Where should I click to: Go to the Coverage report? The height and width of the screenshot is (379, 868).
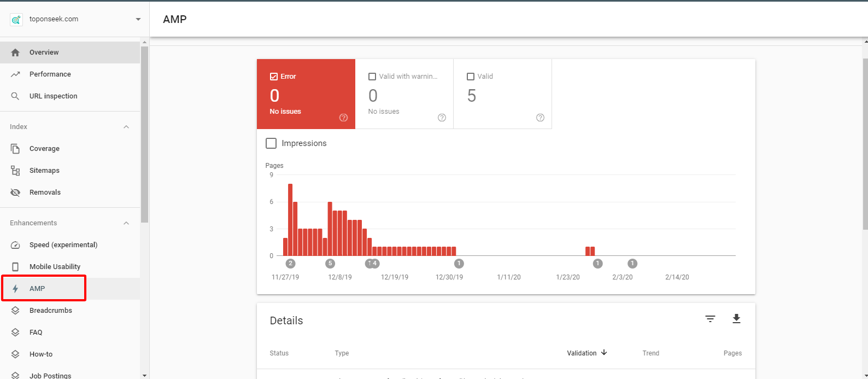pos(44,149)
